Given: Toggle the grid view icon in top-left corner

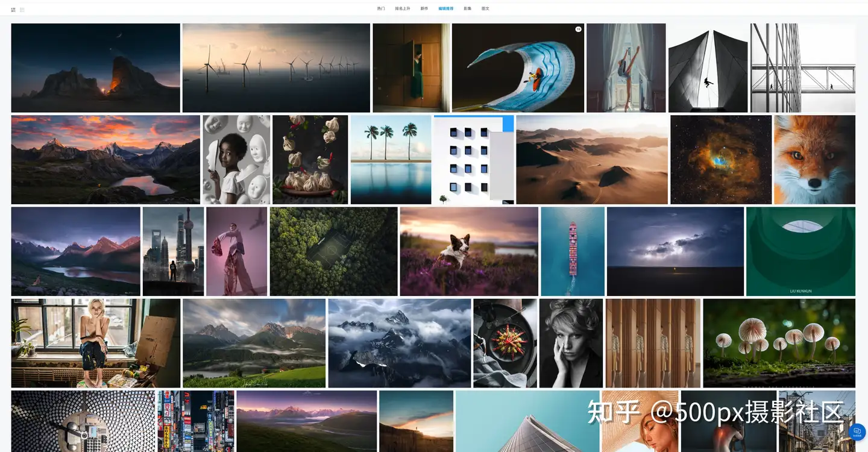Looking at the screenshot, I should pos(13,10).
